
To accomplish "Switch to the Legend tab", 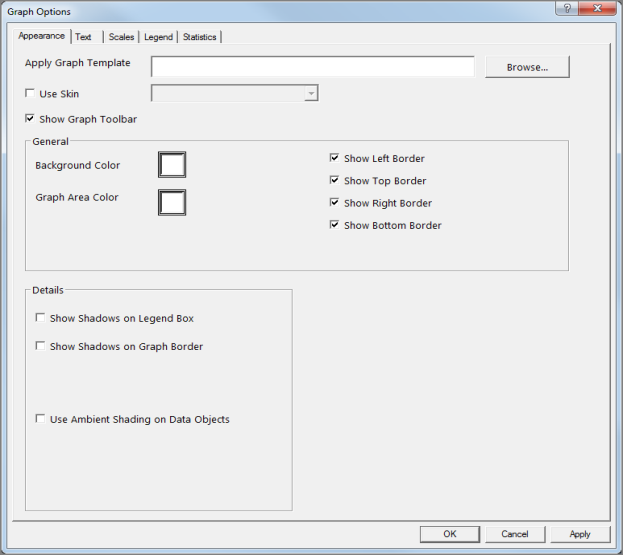I will (x=158, y=37).
